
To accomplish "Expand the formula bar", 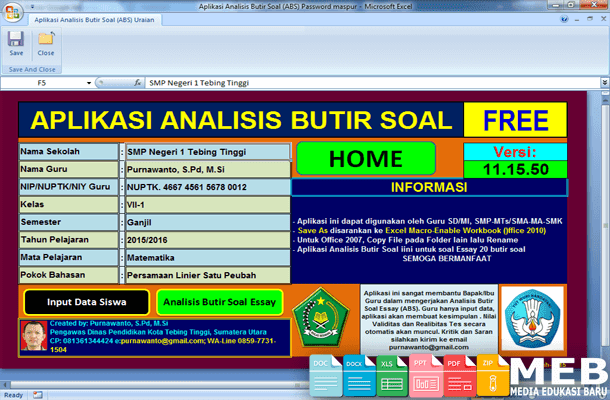I will [x=605, y=82].
